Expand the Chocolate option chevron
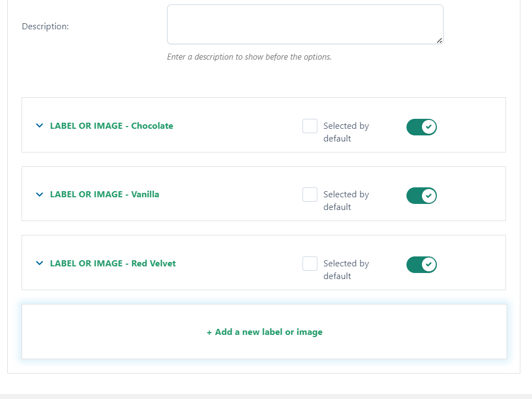The width and height of the screenshot is (532, 399). [x=39, y=125]
